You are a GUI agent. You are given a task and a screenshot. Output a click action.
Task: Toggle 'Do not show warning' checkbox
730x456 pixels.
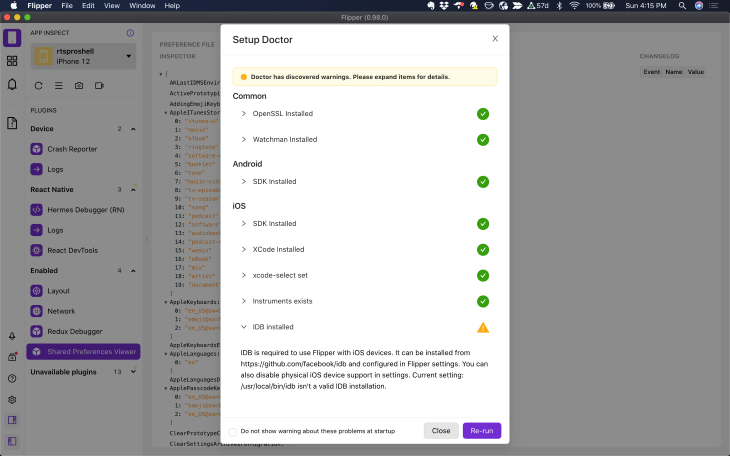tap(233, 431)
